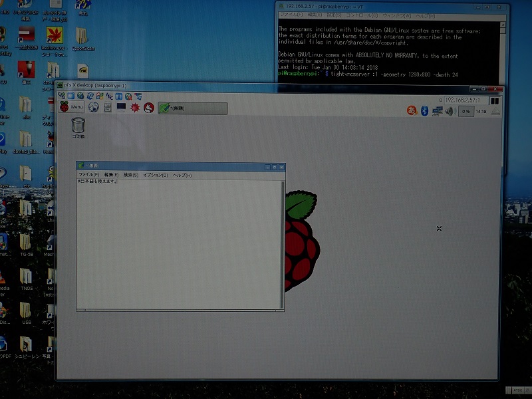This screenshot has width=532, height=399.
Task: Open 設定(S) menu in the terminal window
Action: [334, 15]
